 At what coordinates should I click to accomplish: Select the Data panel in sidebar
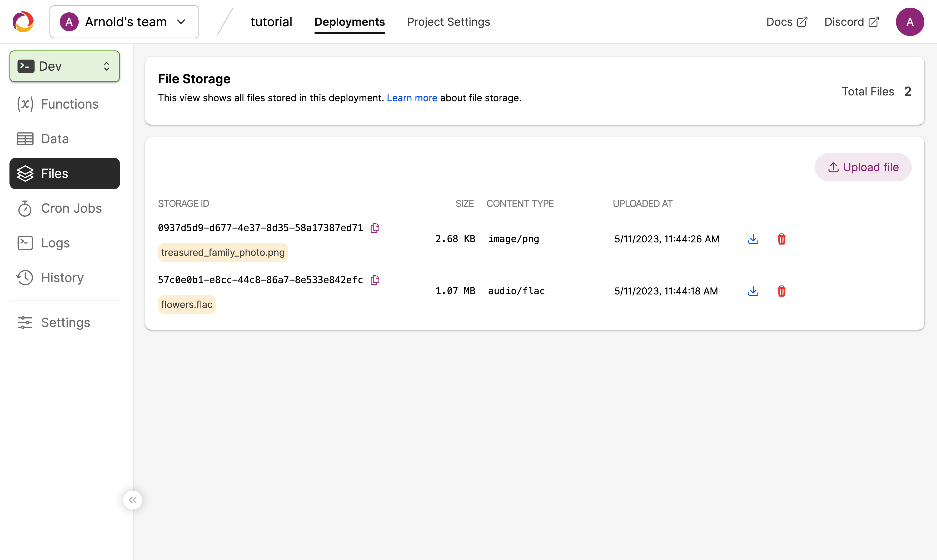click(x=55, y=139)
